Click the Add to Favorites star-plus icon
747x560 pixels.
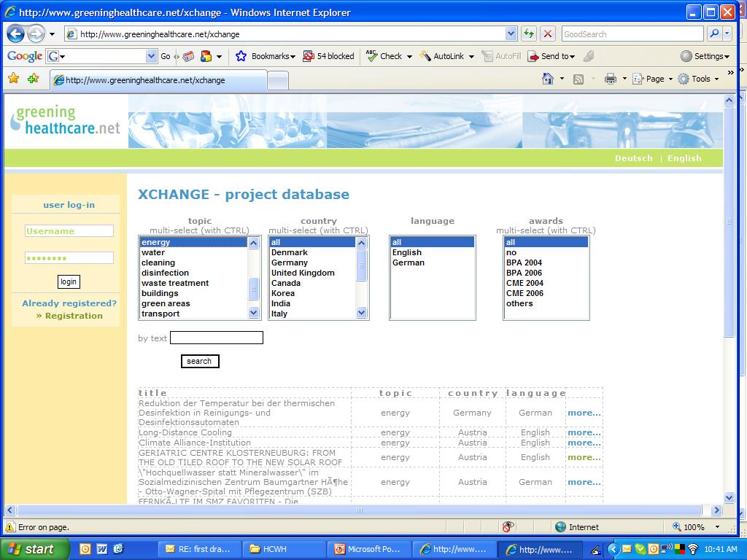(x=33, y=79)
